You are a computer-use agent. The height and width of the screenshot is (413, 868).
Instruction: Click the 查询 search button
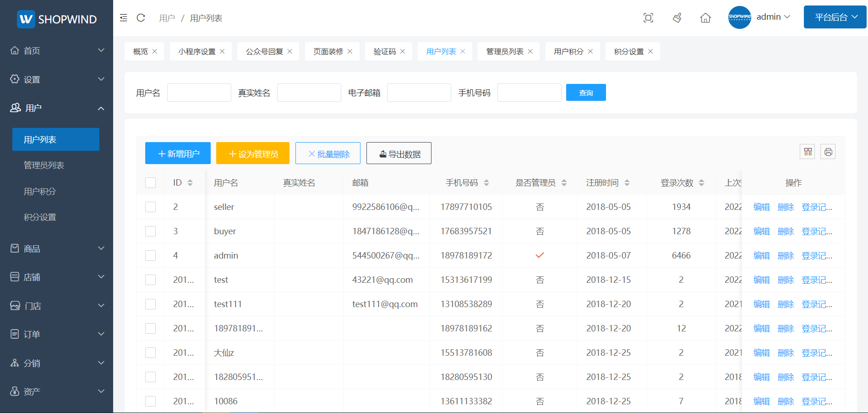tap(586, 93)
